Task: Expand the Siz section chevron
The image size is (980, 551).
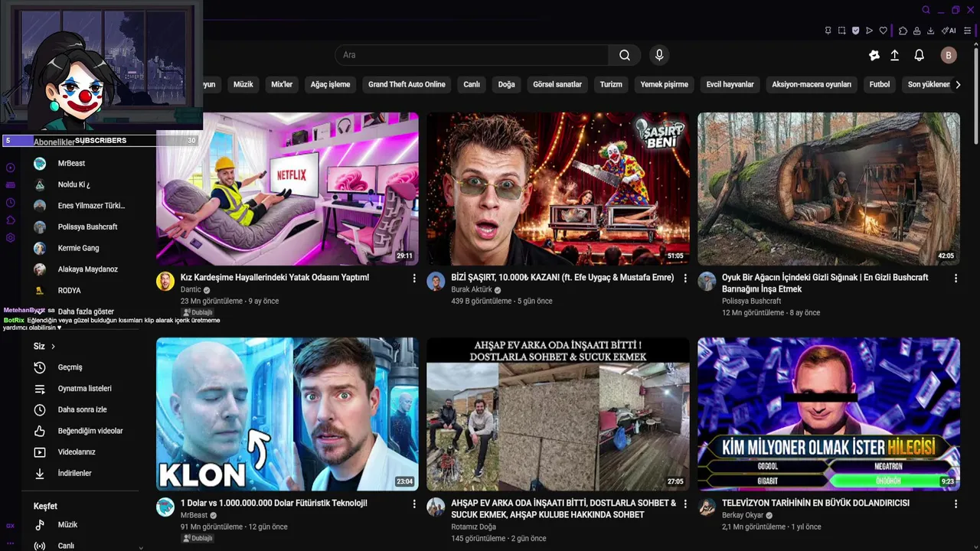Action: click(x=53, y=347)
